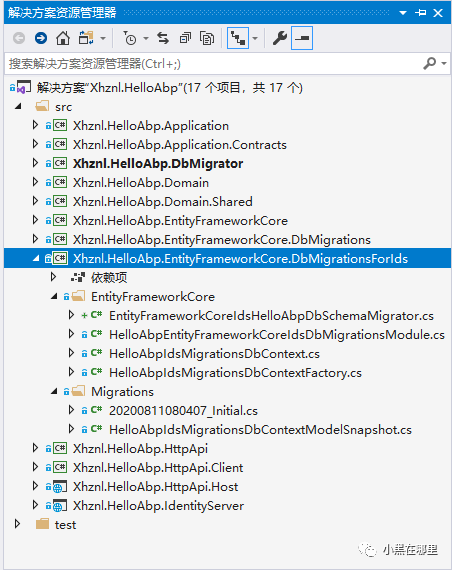This screenshot has width=452, height=570.
Task: Expand Xhznl.HelloAbp.Domain.Shared project
Action: click(35, 201)
